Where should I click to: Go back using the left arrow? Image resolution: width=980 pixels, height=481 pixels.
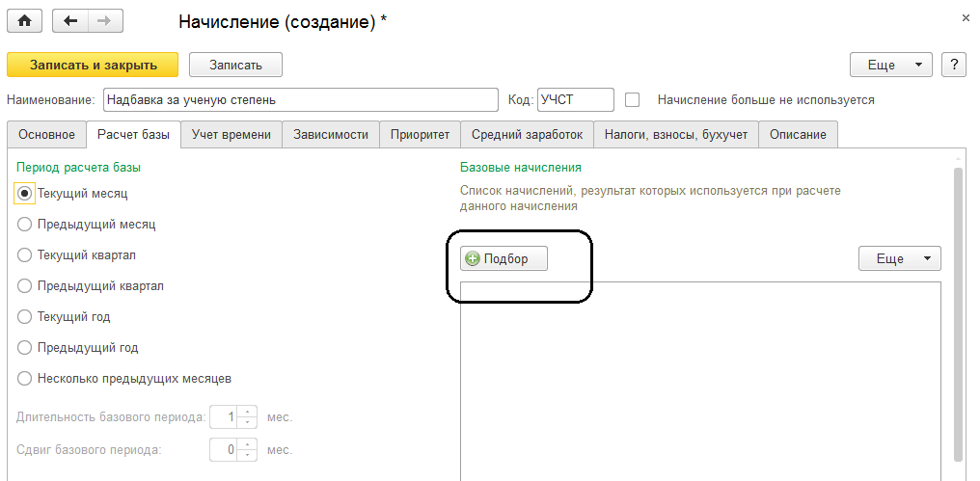pyautogui.click(x=70, y=20)
